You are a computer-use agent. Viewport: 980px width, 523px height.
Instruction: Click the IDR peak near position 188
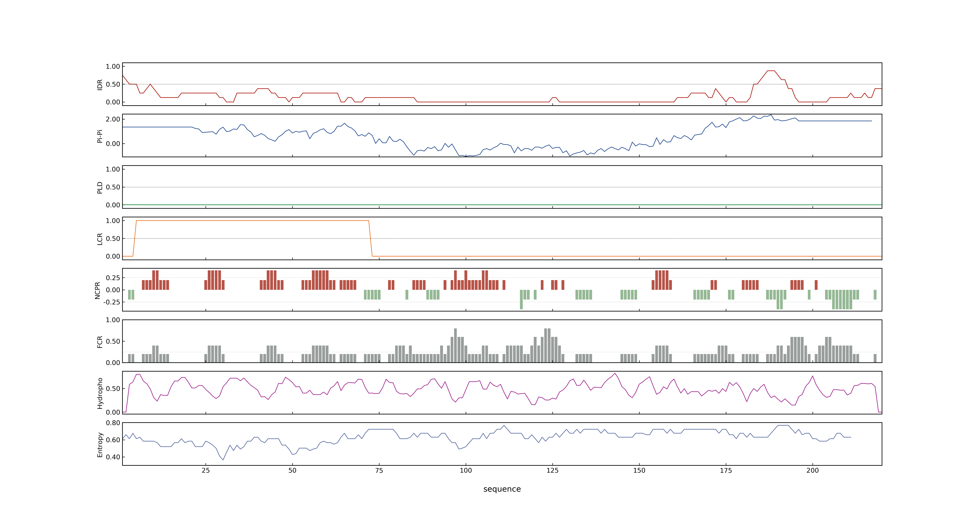[x=771, y=71]
